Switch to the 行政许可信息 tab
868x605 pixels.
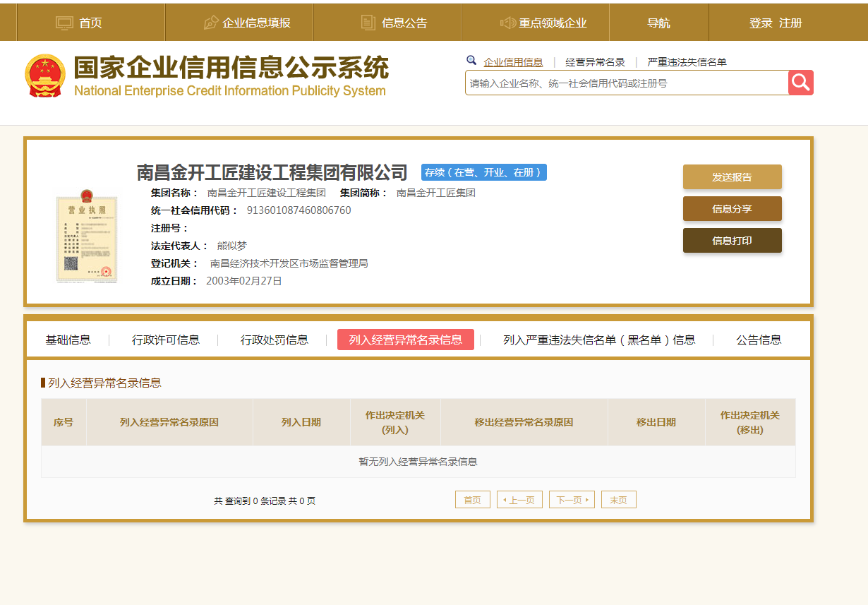pos(166,340)
